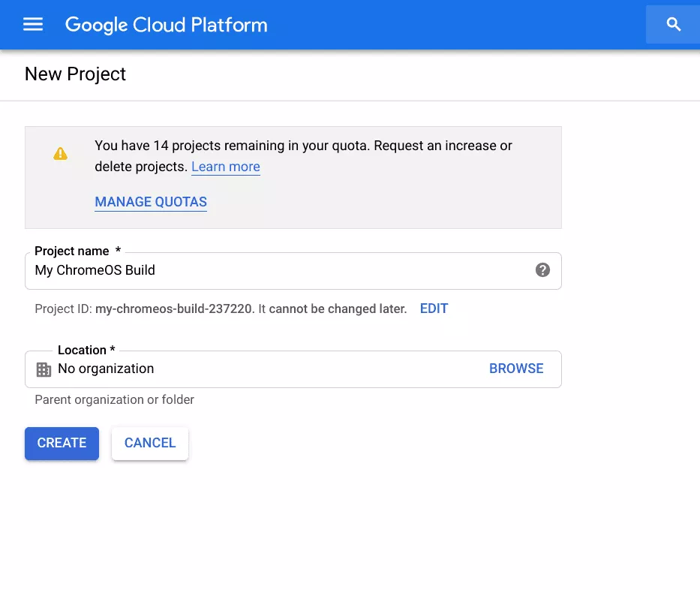700x590 pixels.
Task: Click the my-chromeos-build-237220 project ID text
Action: coord(175,309)
